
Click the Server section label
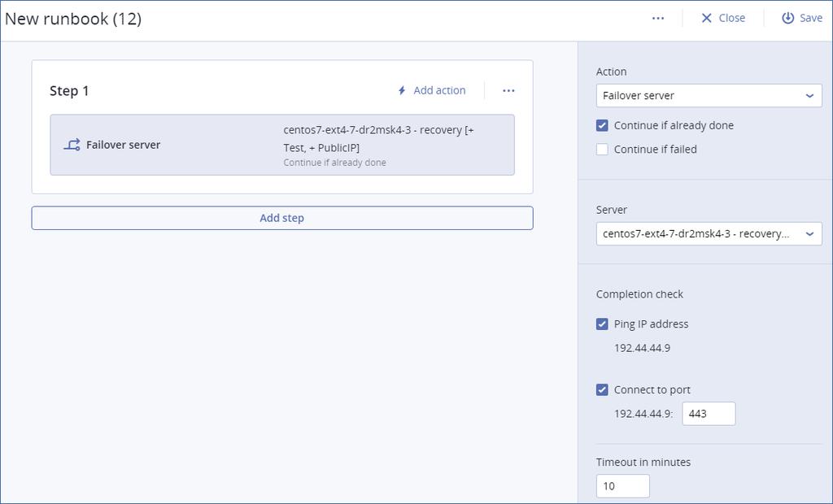click(x=612, y=210)
